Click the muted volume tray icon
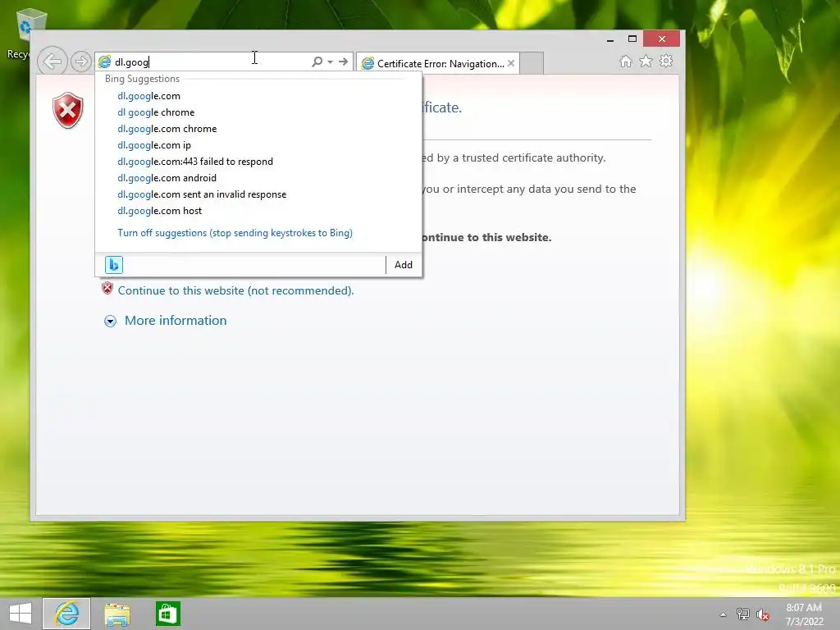The height and width of the screenshot is (630, 840). tap(763, 614)
